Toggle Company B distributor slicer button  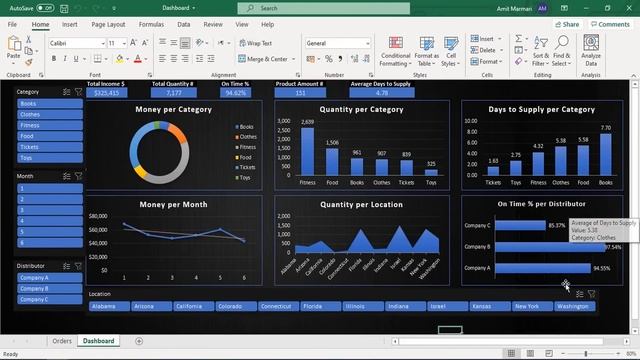[x=50, y=289]
